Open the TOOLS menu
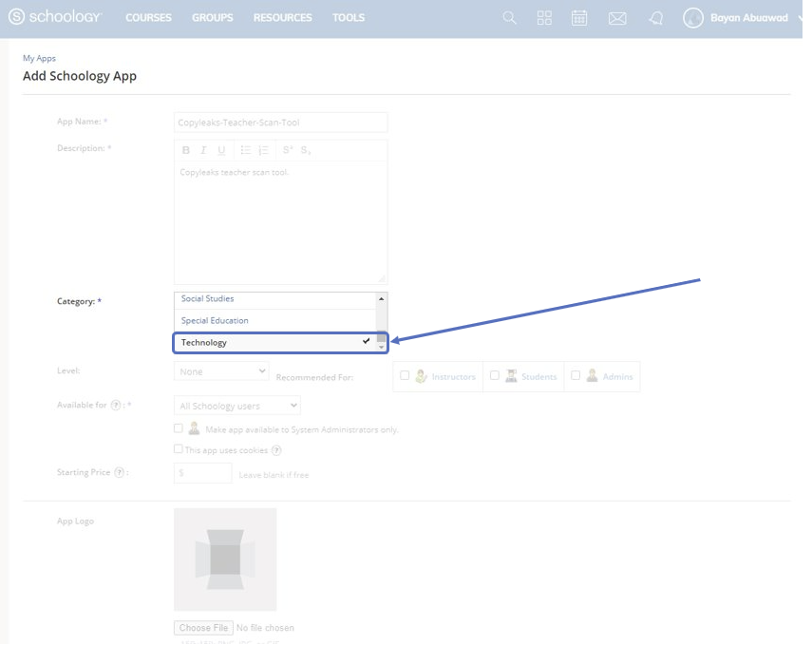 349,18
